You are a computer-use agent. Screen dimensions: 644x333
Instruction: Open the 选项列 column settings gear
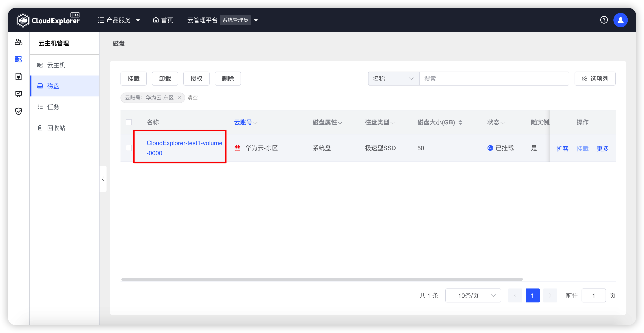pos(595,78)
